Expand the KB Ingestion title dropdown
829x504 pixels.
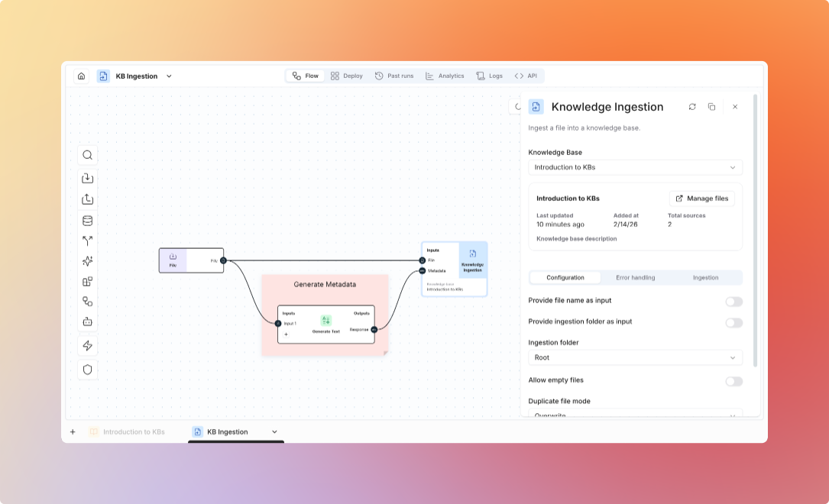169,76
